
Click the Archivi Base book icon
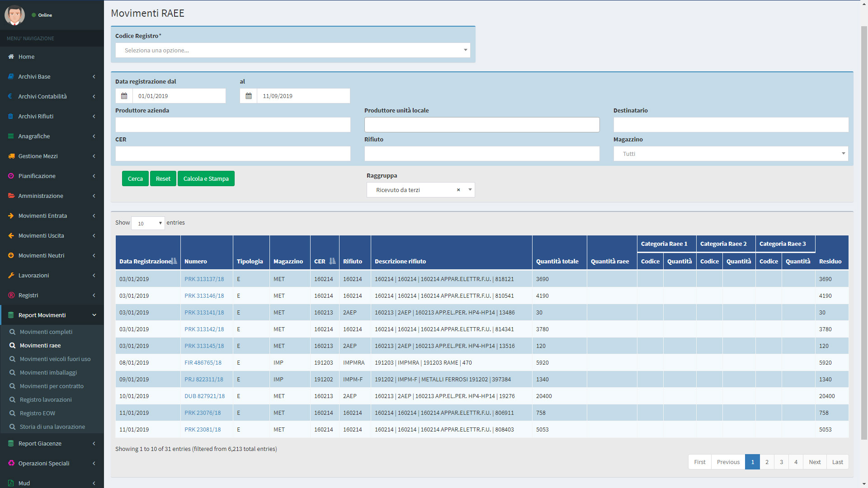pyautogui.click(x=11, y=76)
